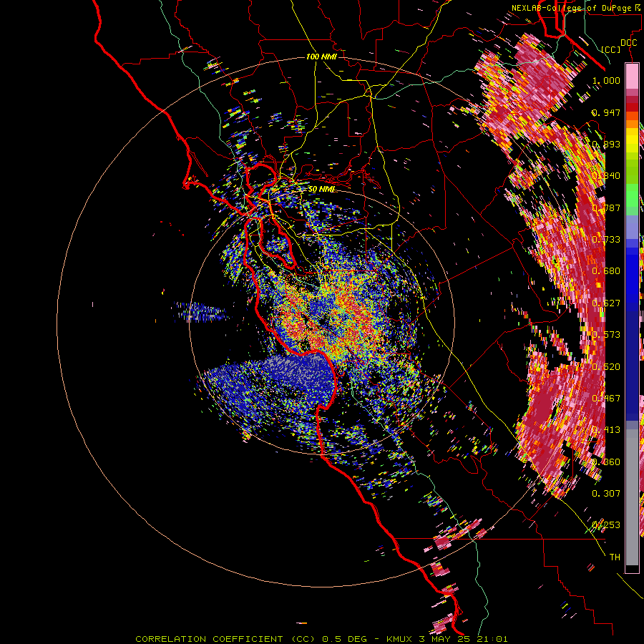Select the 0.840 scale value

coord(606,176)
